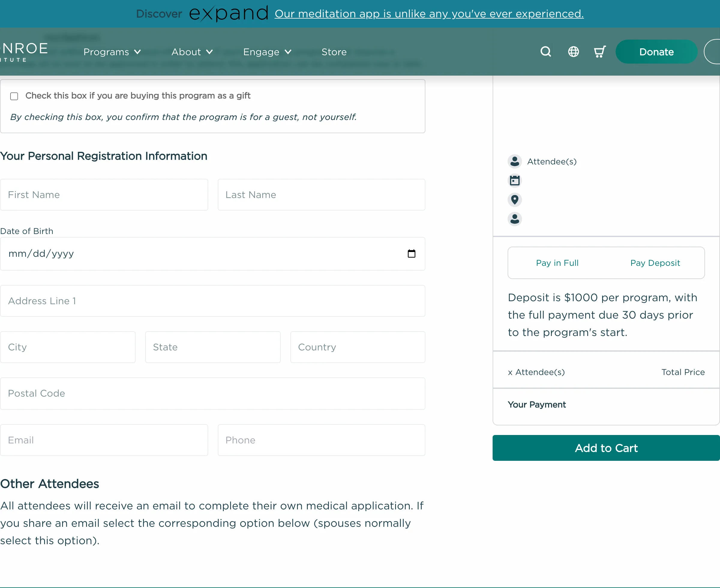This screenshot has width=720, height=588.
Task: Click the sidebar calendar date icon
Action: click(514, 181)
